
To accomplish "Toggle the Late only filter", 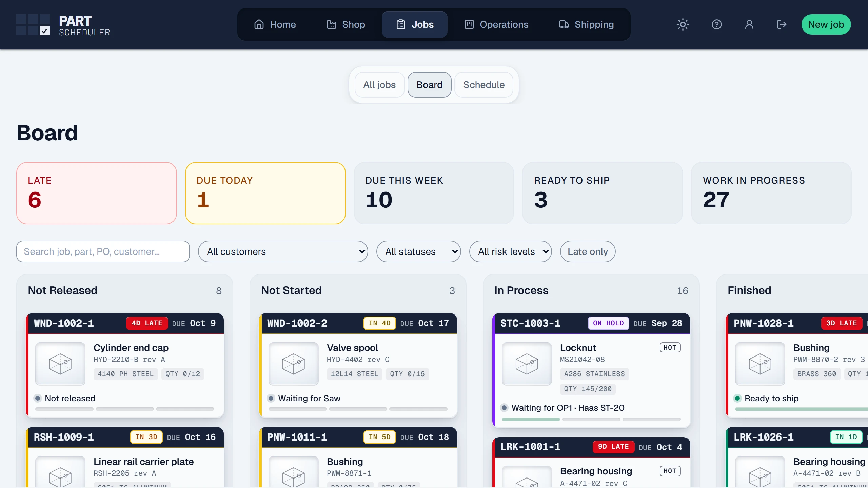I will [588, 251].
